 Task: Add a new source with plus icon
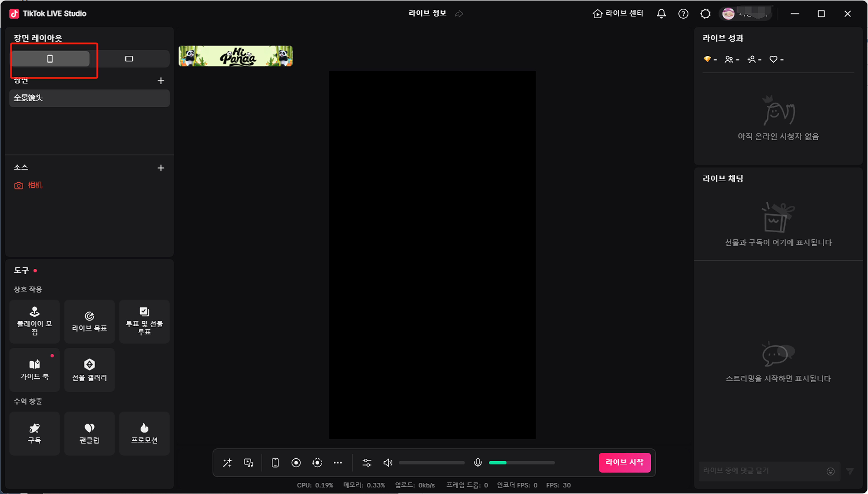[x=161, y=168]
